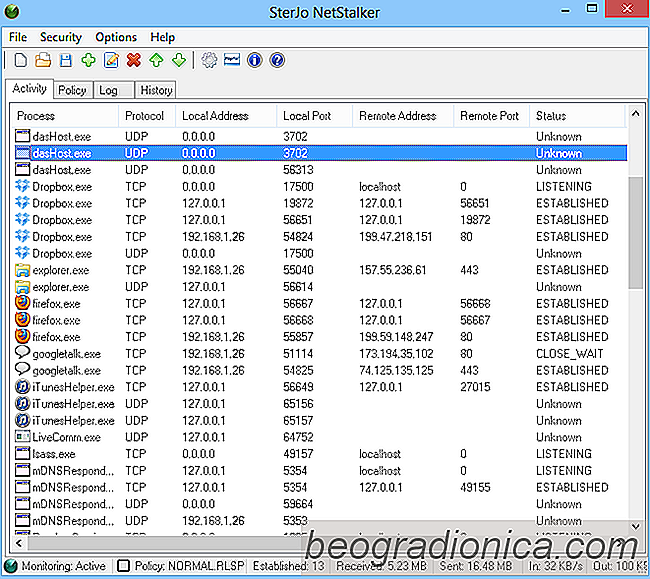650x579 pixels.
Task: Sort by the Local Address column header
Action: click(x=226, y=116)
